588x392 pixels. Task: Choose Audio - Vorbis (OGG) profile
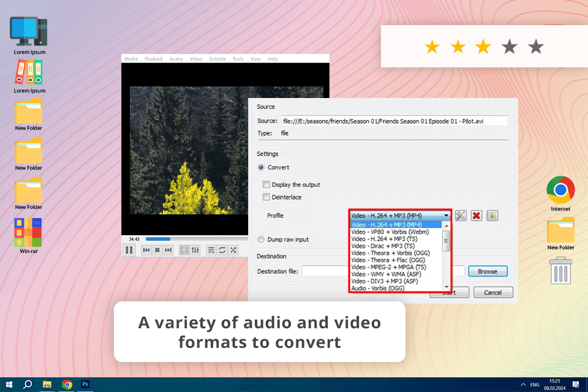point(396,288)
